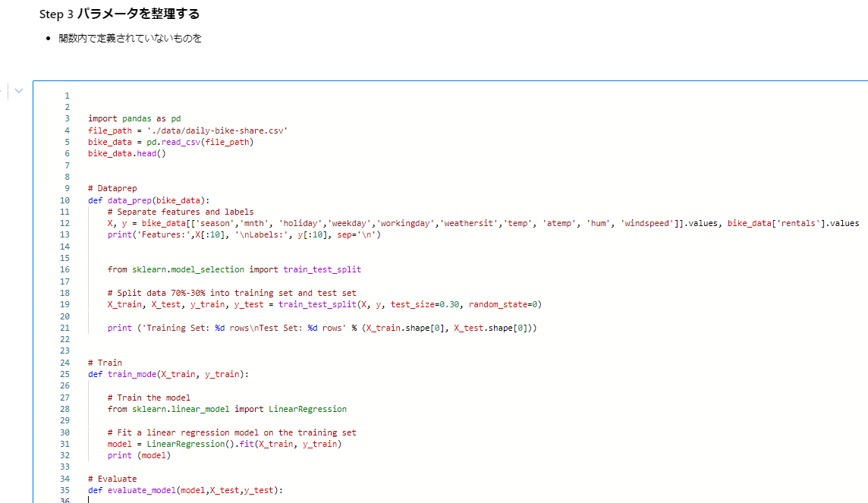Click 'def data_prep(bike_data):' definition line
The width and height of the screenshot is (868, 503).
[x=149, y=200]
